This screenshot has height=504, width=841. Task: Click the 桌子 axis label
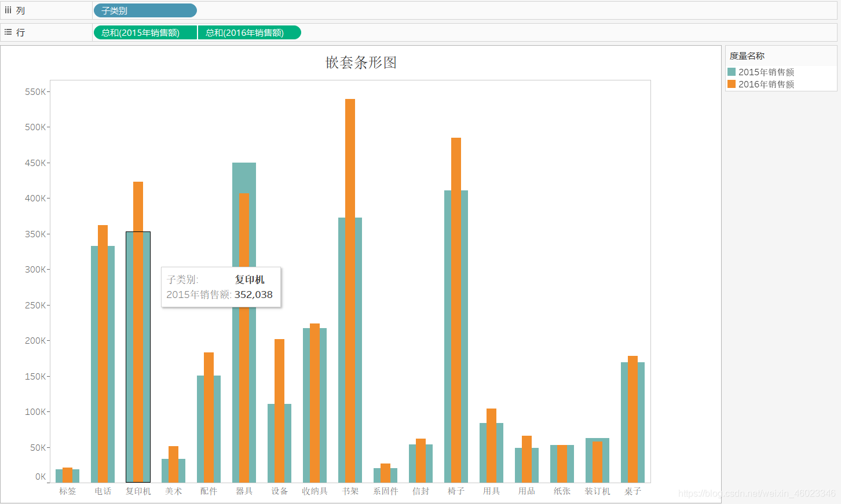[x=633, y=491]
